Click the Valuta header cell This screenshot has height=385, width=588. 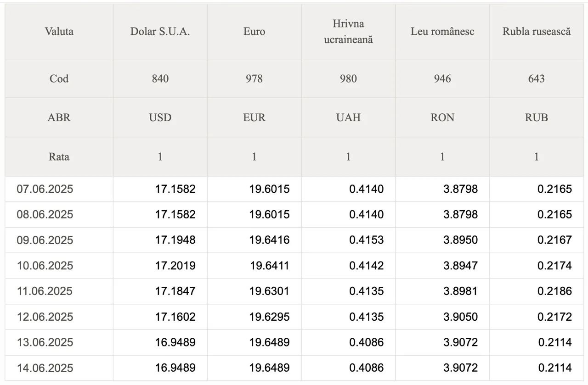pyautogui.click(x=59, y=32)
